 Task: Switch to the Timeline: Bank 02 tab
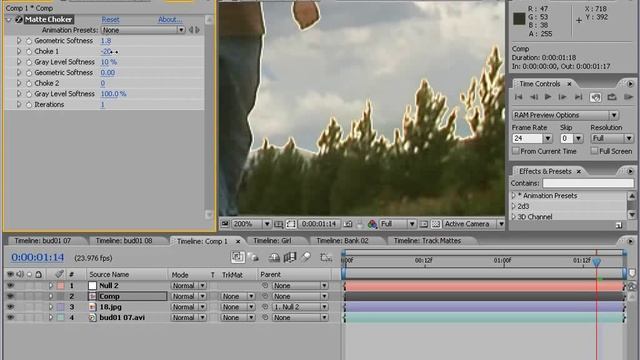[342, 241]
